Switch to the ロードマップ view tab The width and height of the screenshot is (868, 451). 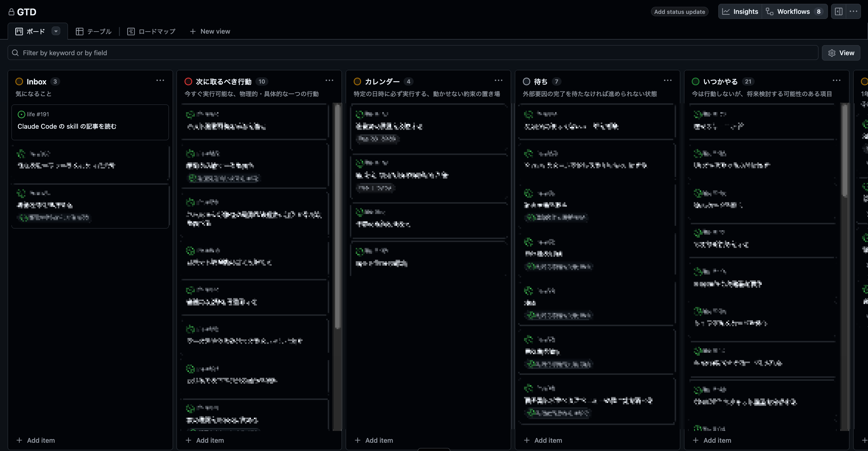151,31
